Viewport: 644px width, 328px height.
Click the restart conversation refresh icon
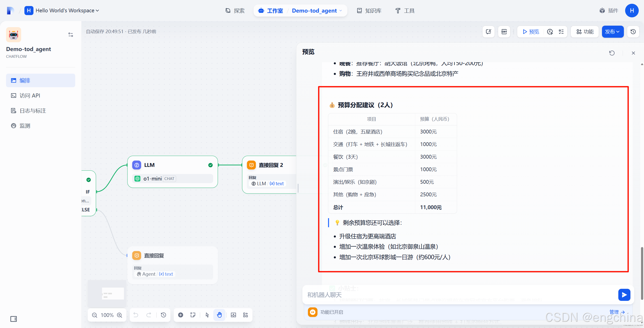[x=612, y=53]
